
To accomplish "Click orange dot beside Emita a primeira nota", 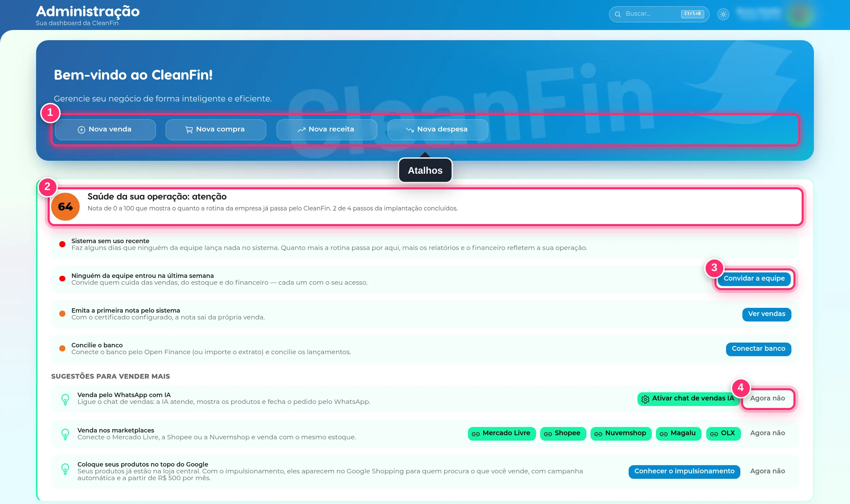I will pos(62,314).
